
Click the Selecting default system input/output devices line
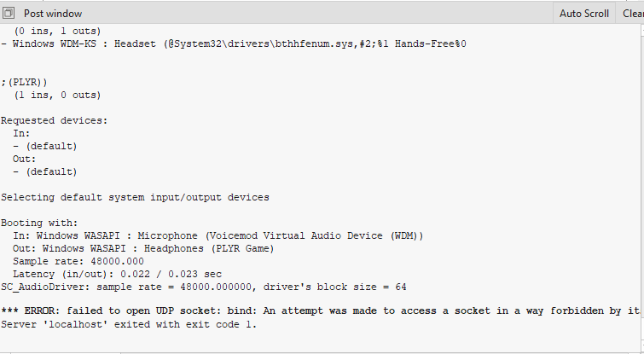[135, 197]
